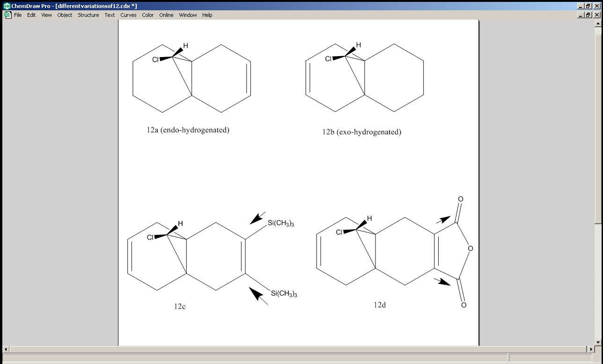603x364 pixels.
Task: Click the ChemDraw app icon in title bar
Action: pyautogui.click(x=7, y=6)
